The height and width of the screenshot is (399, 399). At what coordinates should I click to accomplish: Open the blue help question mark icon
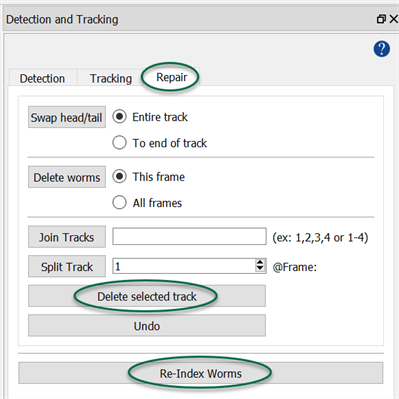tap(381, 49)
